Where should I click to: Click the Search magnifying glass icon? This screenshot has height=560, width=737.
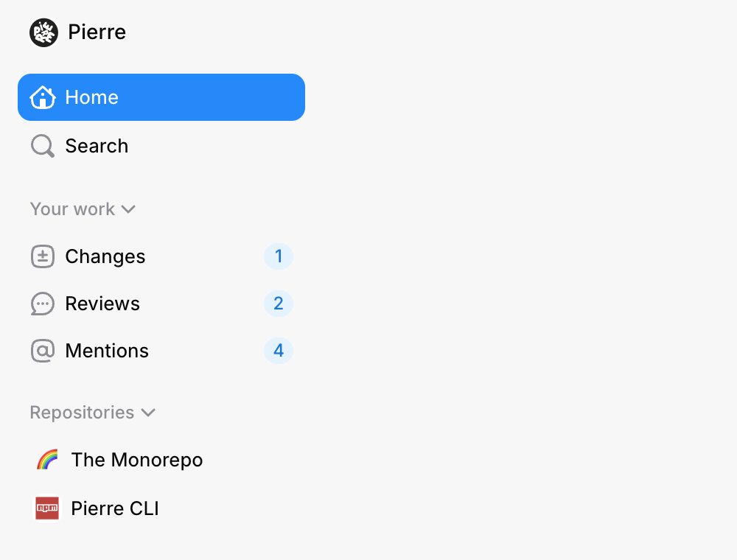click(42, 146)
